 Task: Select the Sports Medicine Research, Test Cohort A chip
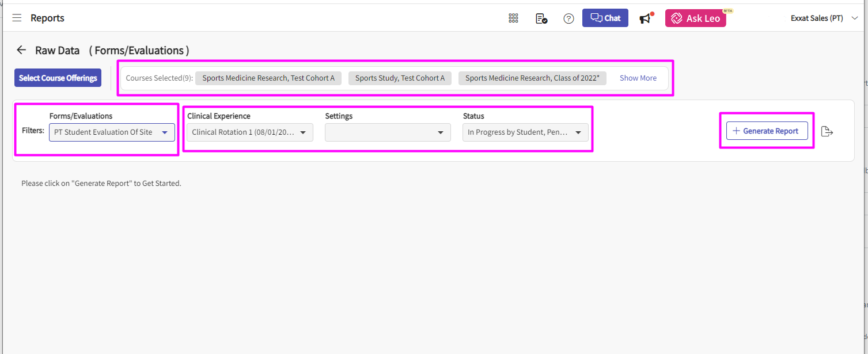click(x=268, y=78)
